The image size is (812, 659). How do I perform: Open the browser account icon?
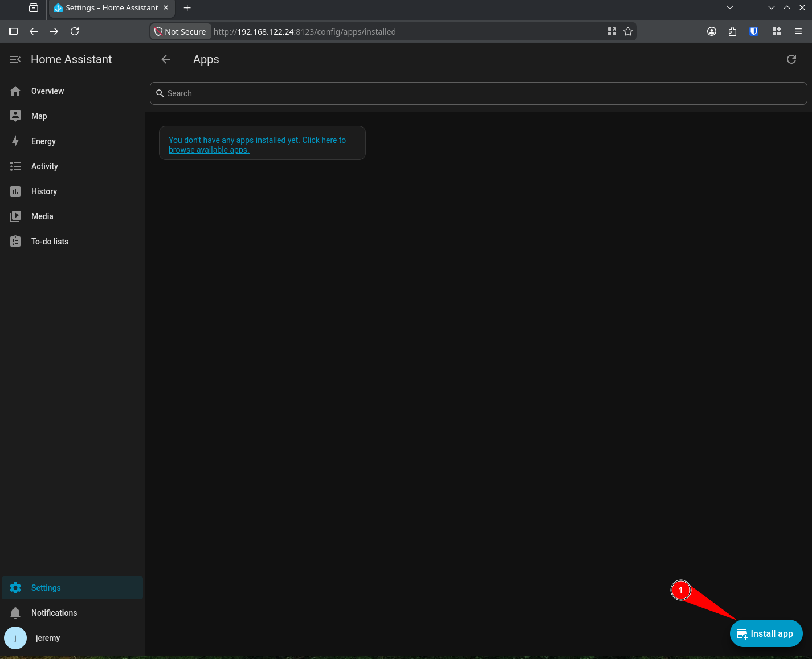(x=712, y=31)
